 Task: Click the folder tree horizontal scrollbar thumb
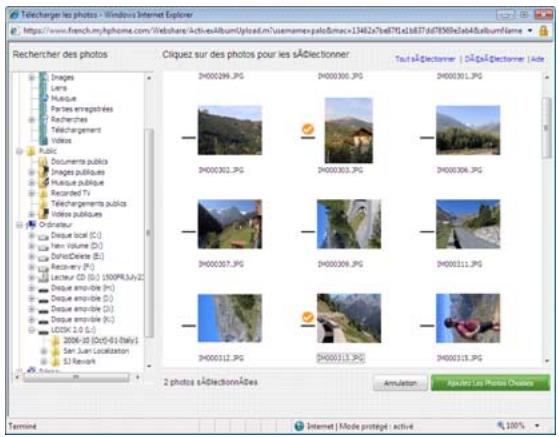(x=76, y=377)
